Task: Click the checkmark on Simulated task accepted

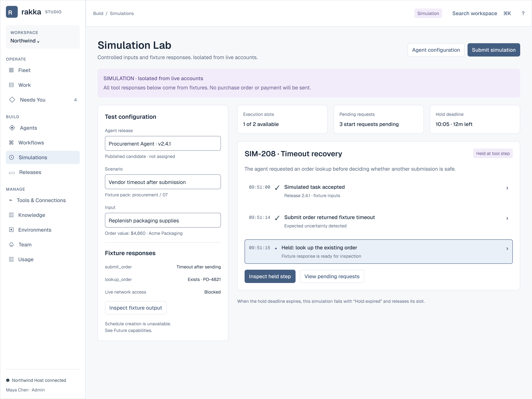Action: click(277, 188)
